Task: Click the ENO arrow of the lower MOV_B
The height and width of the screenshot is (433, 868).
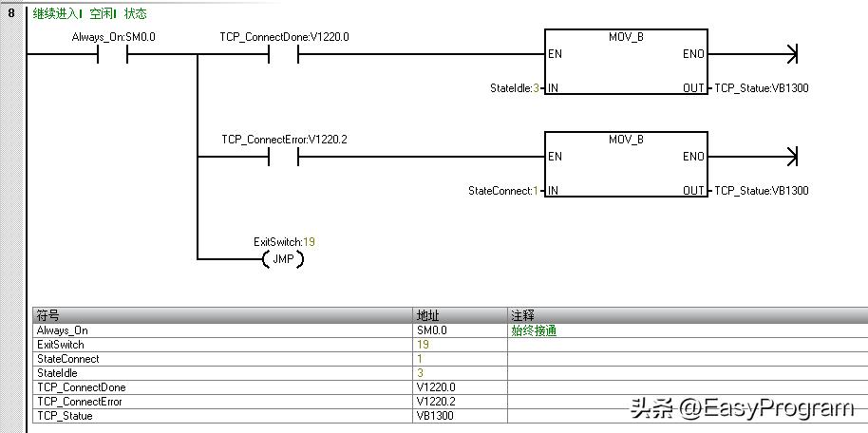Action: coord(792,157)
